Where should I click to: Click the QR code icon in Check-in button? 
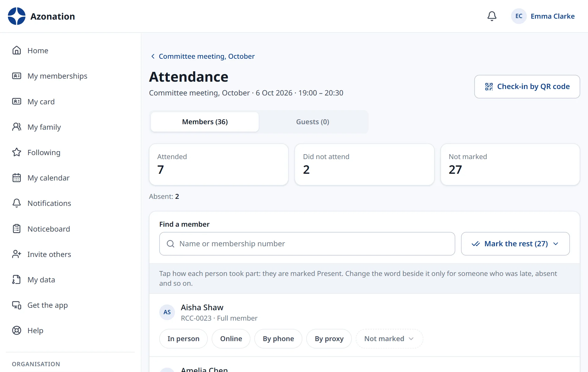[x=489, y=87]
